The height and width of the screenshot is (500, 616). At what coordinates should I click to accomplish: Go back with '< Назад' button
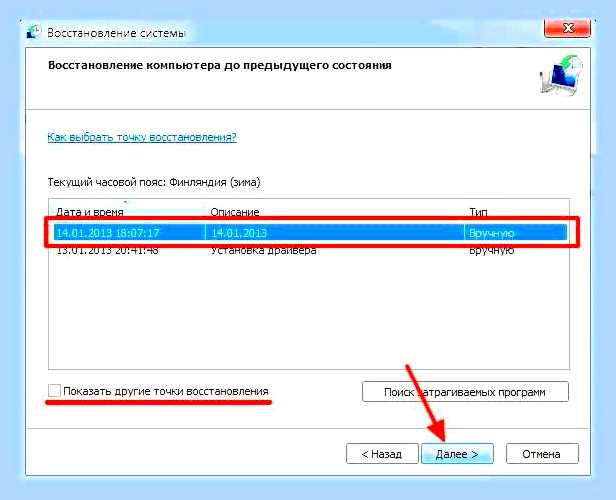(382, 454)
